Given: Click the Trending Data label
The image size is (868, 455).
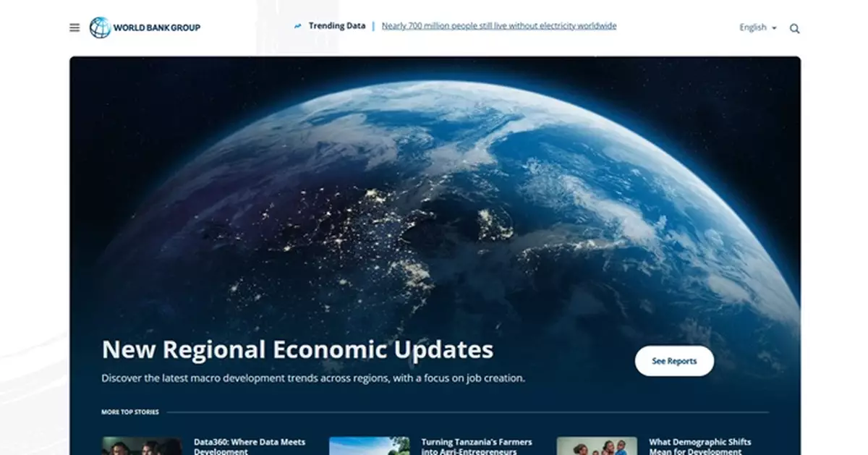Looking at the screenshot, I should coord(336,26).
